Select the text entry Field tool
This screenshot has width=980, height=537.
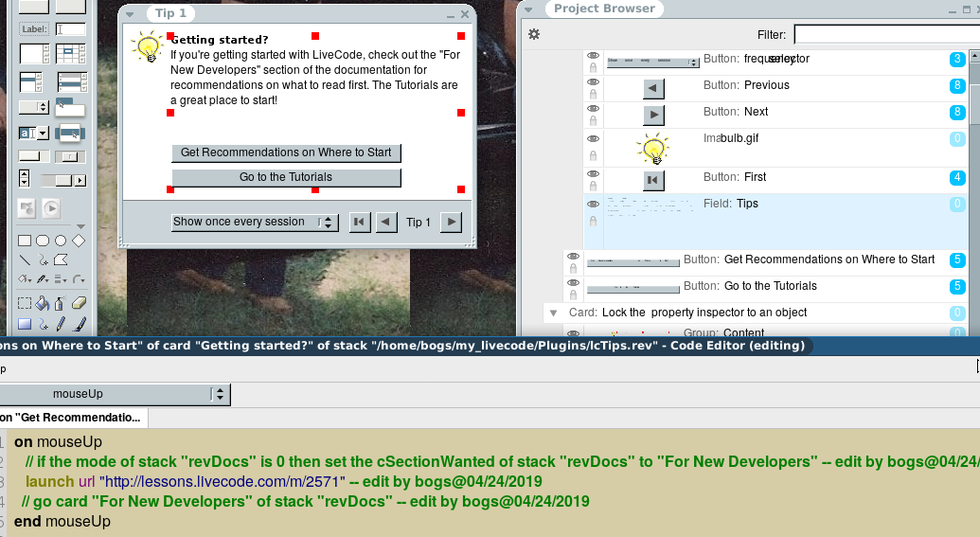click(x=70, y=29)
